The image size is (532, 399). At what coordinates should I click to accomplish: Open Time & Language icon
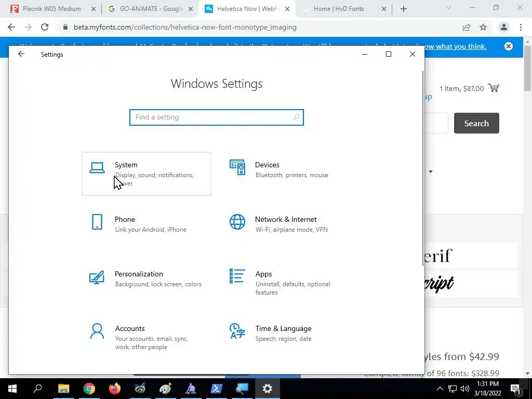tap(237, 331)
